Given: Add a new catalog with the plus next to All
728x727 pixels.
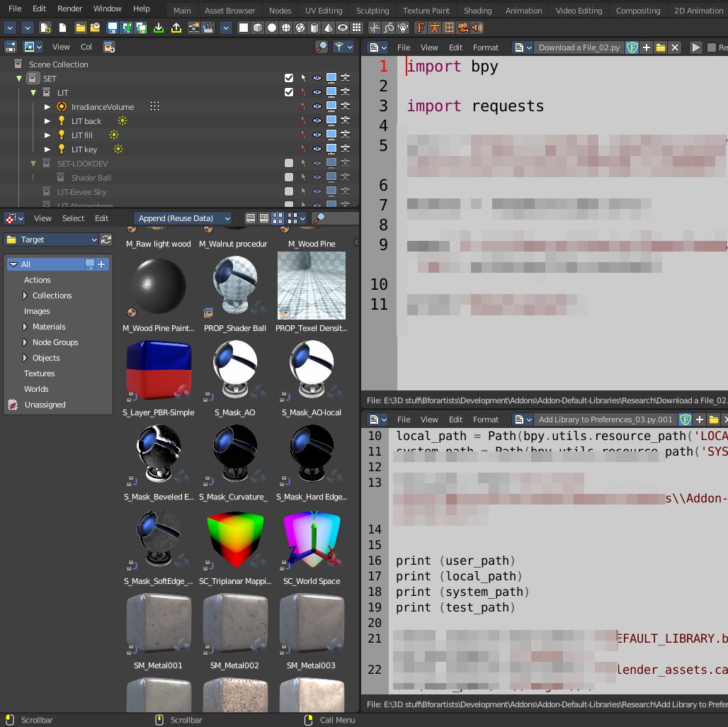Looking at the screenshot, I should click(x=101, y=264).
